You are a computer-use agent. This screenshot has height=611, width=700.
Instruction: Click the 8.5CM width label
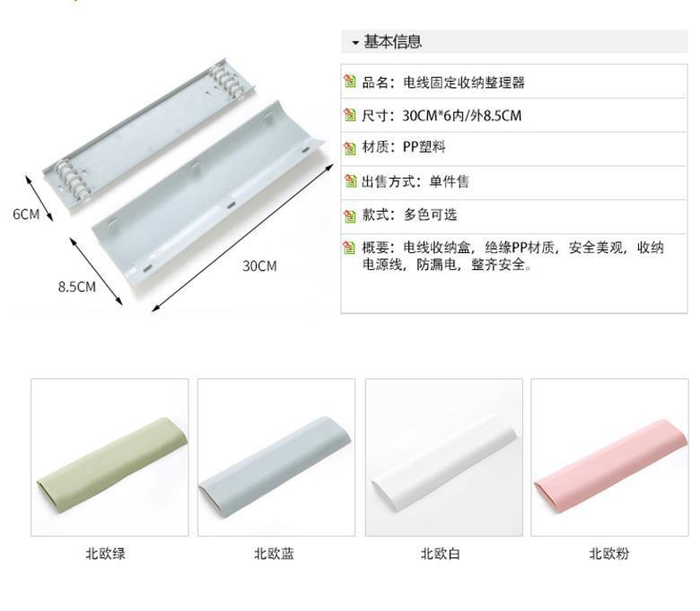pos(77,286)
